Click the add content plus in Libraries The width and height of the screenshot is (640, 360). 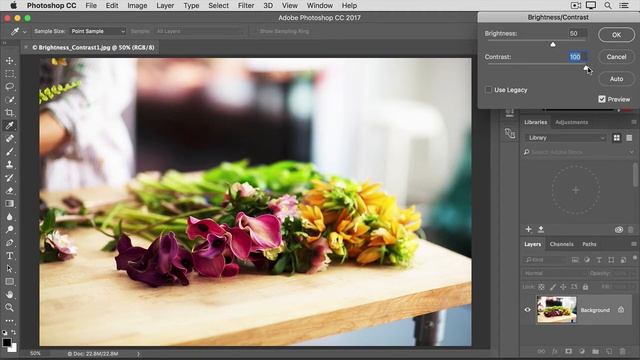point(528,229)
